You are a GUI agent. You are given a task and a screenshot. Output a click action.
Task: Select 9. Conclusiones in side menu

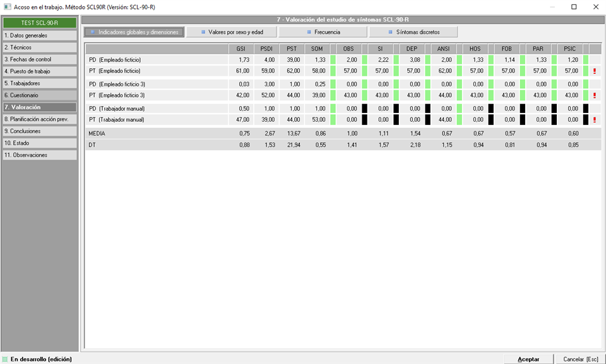(40, 131)
